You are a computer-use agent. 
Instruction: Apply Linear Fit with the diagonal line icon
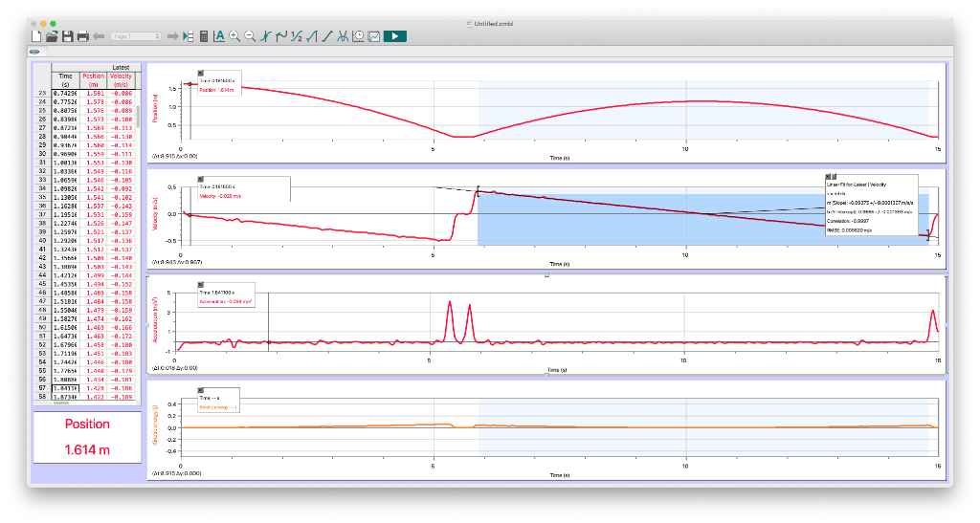(x=327, y=37)
